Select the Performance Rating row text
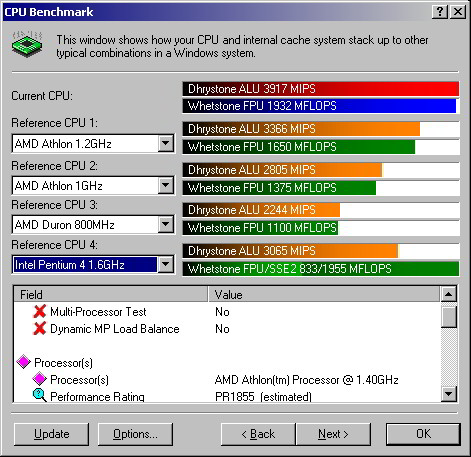Viewport: 471px width, 457px height. click(x=97, y=397)
